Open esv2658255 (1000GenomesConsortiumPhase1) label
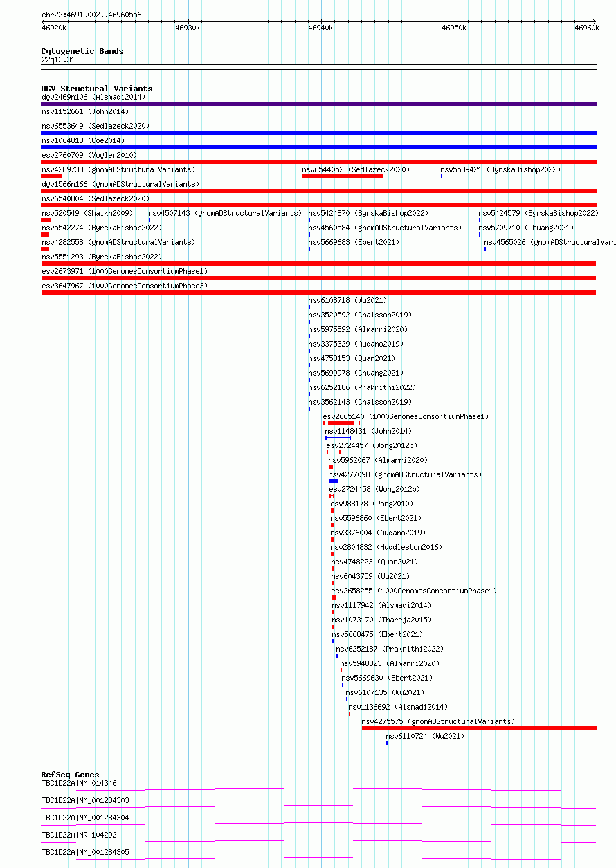This screenshot has height=868, width=616. (x=415, y=591)
